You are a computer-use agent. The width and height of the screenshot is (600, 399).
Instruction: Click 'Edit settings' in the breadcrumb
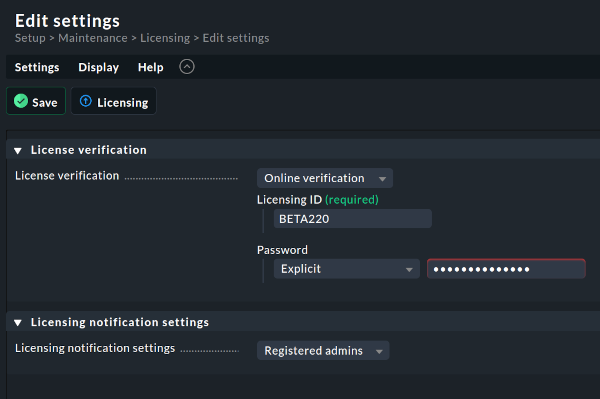tap(236, 38)
